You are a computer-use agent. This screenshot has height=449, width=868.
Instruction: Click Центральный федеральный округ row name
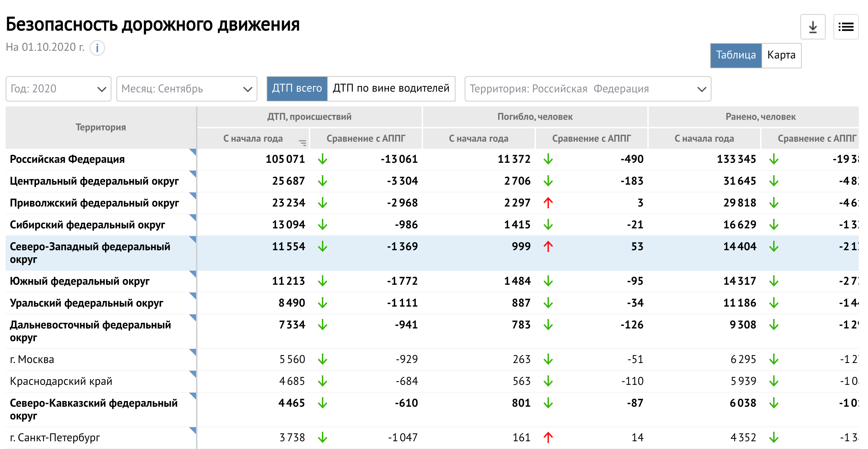click(x=94, y=181)
